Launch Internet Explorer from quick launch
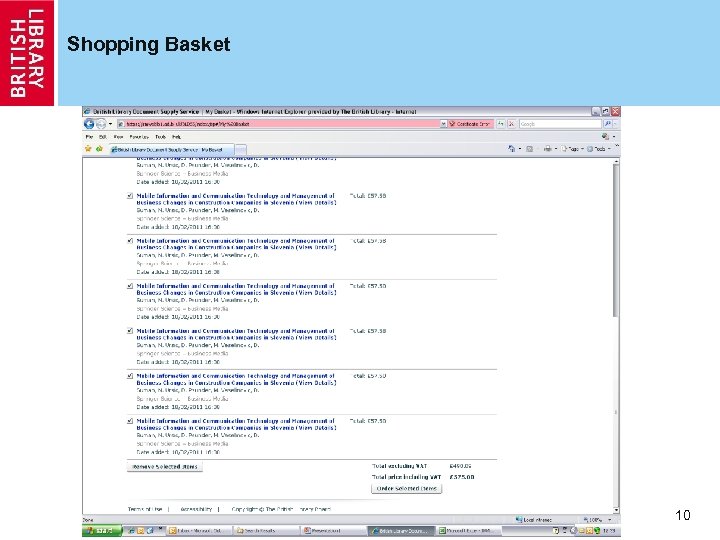Screen dimensions: 720x540 tap(131, 531)
